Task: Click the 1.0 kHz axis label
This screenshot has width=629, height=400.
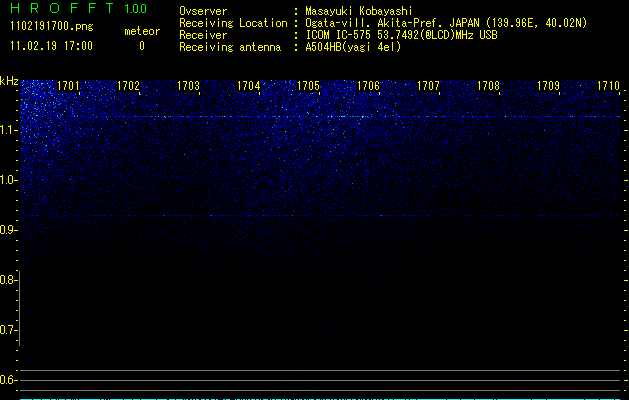Action: tap(7, 180)
